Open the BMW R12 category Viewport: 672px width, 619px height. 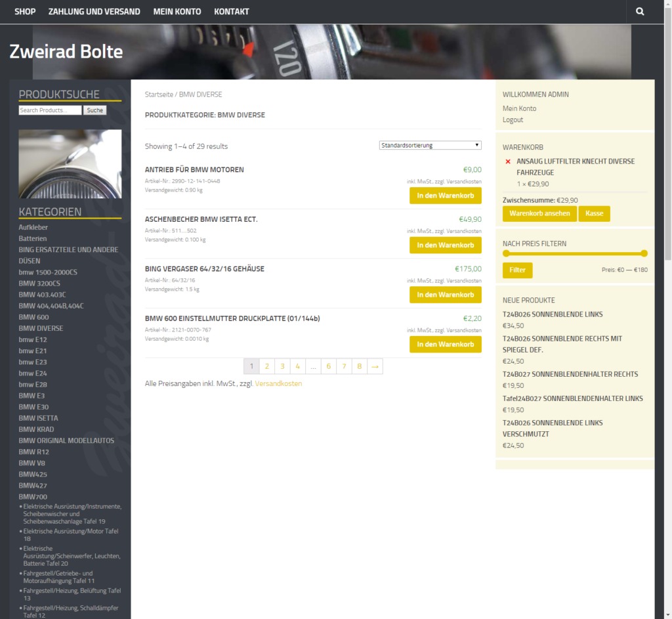[34, 452]
